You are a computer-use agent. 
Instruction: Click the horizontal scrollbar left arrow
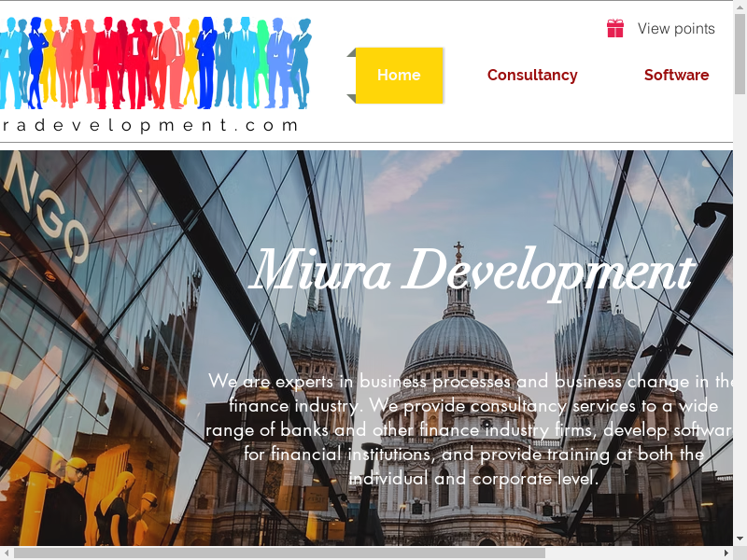click(7, 553)
